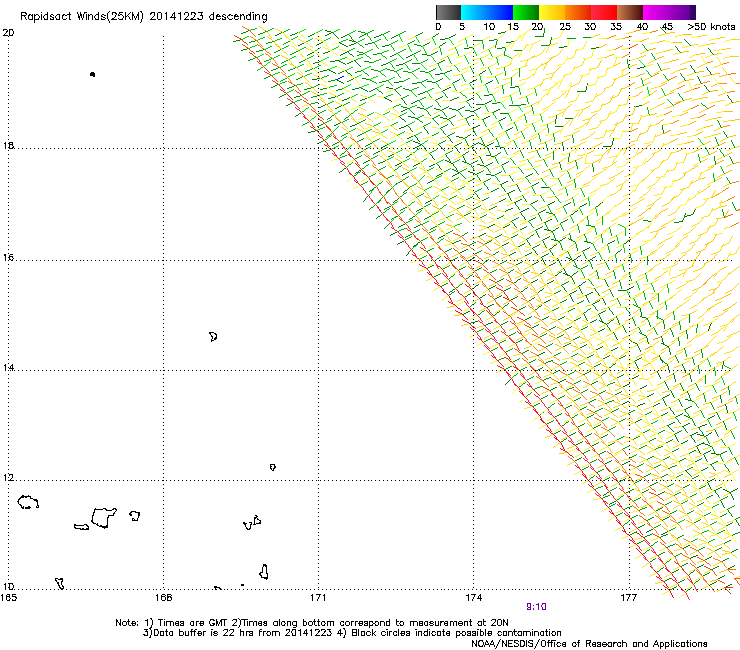Click the longitude label '168'
The height and width of the screenshot is (650, 740).
163,598
